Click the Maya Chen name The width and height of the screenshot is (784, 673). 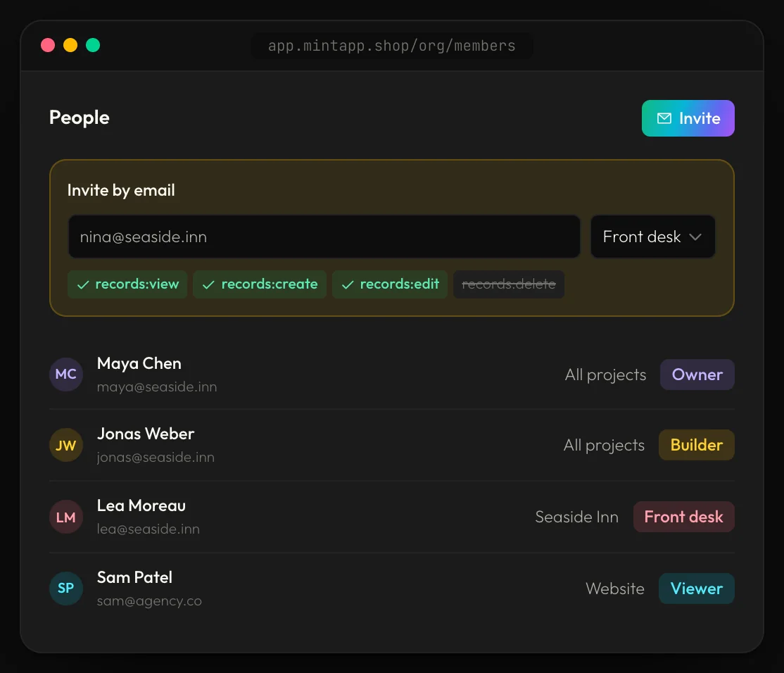click(x=139, y=363)
